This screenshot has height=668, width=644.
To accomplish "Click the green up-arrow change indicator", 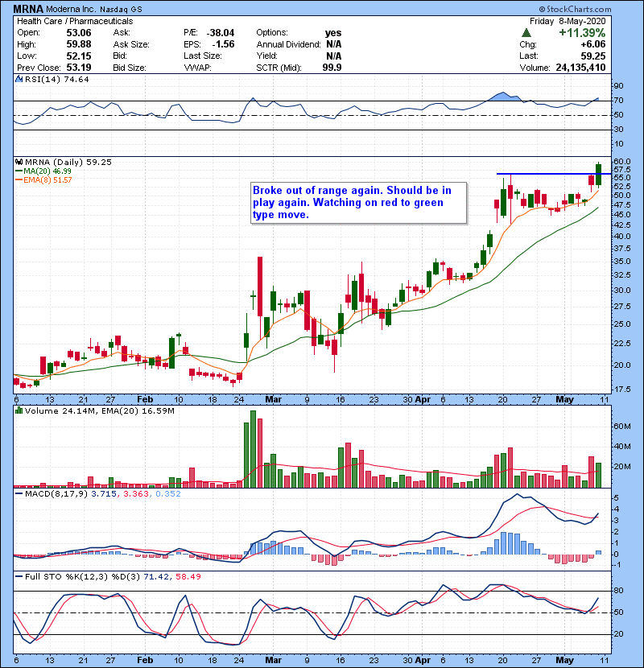I will [526, 33].
